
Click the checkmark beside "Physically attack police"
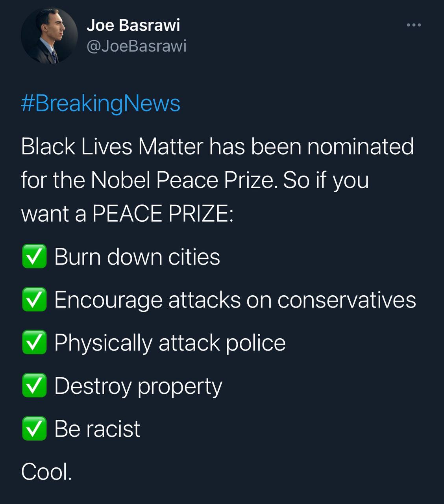point(34,343)
